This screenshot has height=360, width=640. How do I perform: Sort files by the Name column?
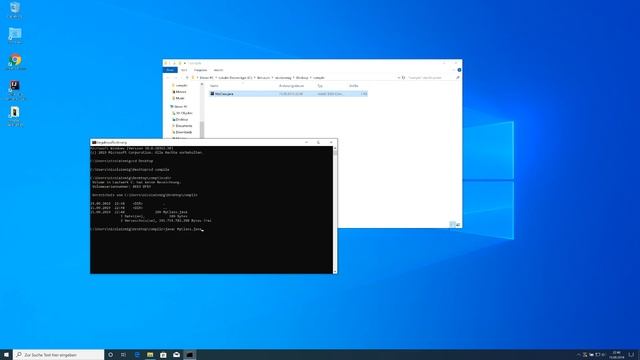[x=214, y=86]
